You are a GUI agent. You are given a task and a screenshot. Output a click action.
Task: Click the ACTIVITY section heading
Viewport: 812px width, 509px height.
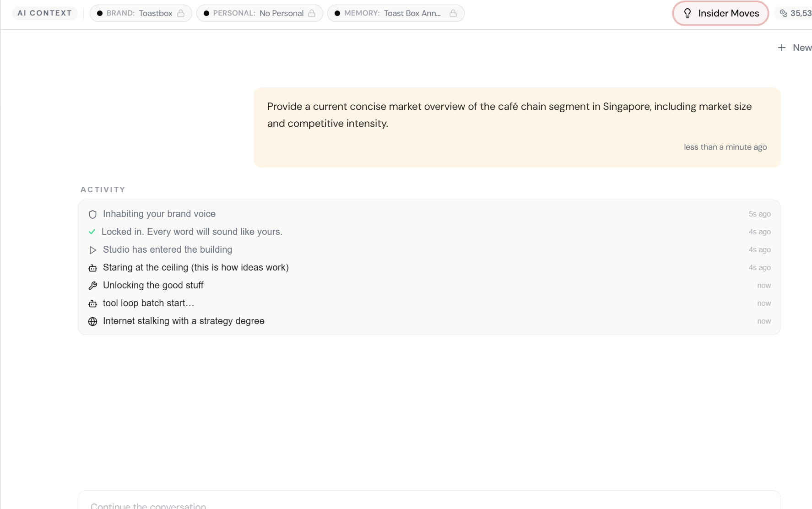(x=103, y=189)
